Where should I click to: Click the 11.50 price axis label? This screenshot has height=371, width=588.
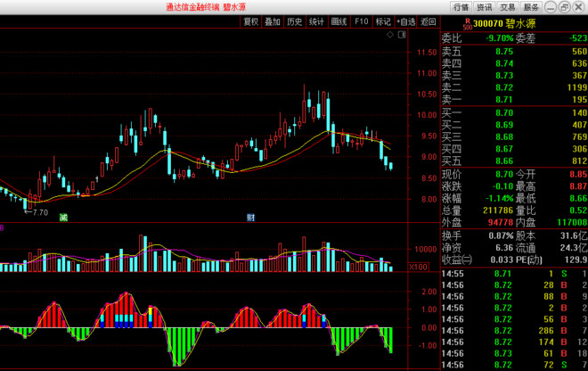pyautogui.click(x=427, y=53)
